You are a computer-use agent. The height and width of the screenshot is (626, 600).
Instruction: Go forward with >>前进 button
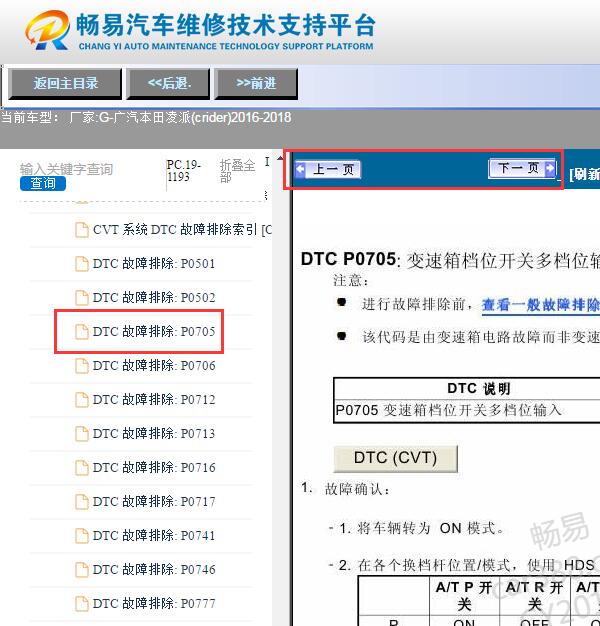256,83
